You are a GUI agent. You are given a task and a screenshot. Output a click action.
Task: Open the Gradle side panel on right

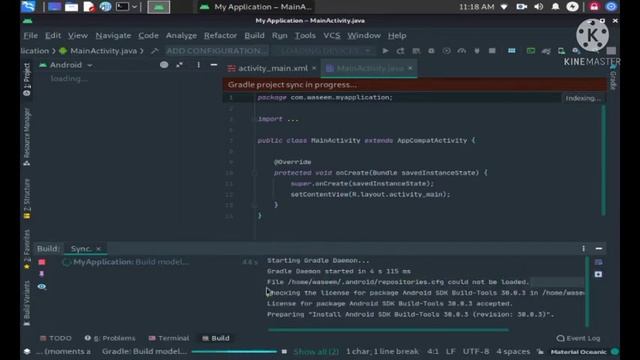pyautogui.click(x=613, y=77)
